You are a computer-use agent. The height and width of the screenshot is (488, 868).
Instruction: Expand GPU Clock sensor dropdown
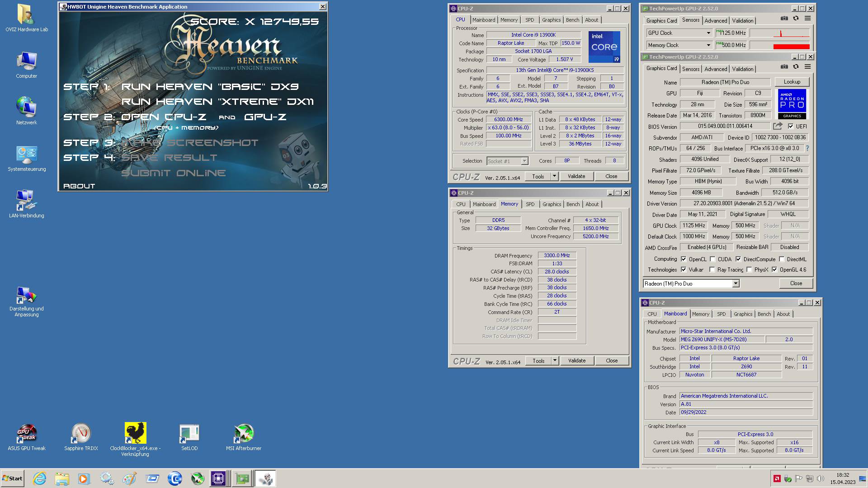click(x=708, y=33)
